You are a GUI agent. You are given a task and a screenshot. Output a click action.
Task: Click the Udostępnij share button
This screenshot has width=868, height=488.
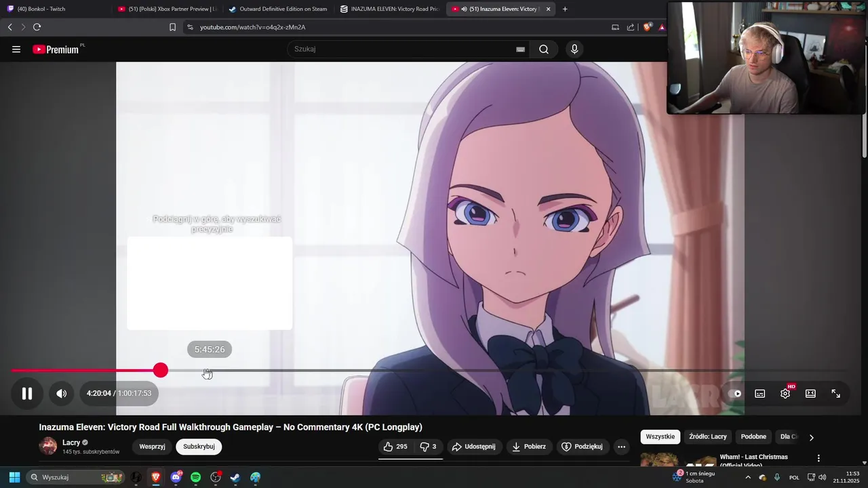point(473,447)
